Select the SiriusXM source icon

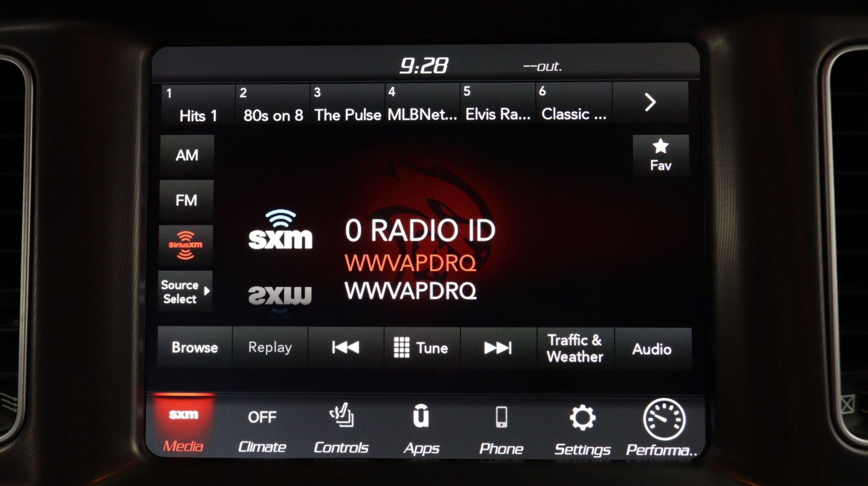(185, 245)
